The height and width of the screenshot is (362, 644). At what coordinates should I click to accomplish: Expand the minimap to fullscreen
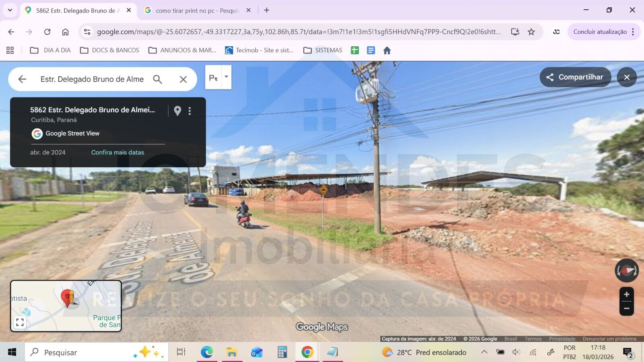pos(20,322)
